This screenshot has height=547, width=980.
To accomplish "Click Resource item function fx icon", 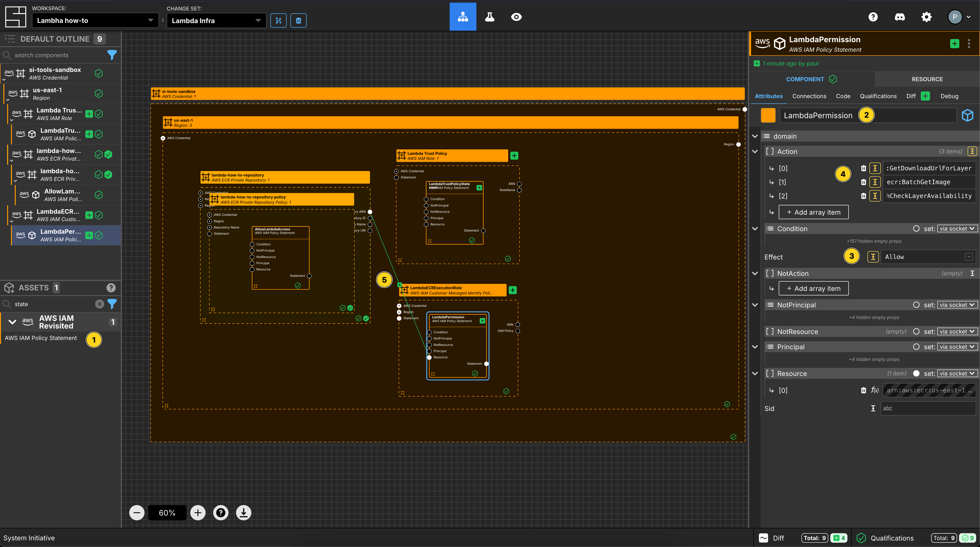I will [x=875, y=390].
